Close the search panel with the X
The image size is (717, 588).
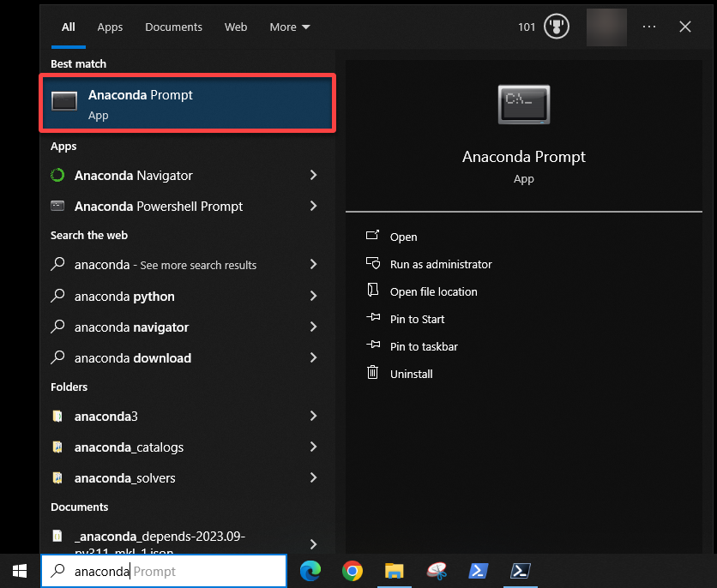[685, 27]
